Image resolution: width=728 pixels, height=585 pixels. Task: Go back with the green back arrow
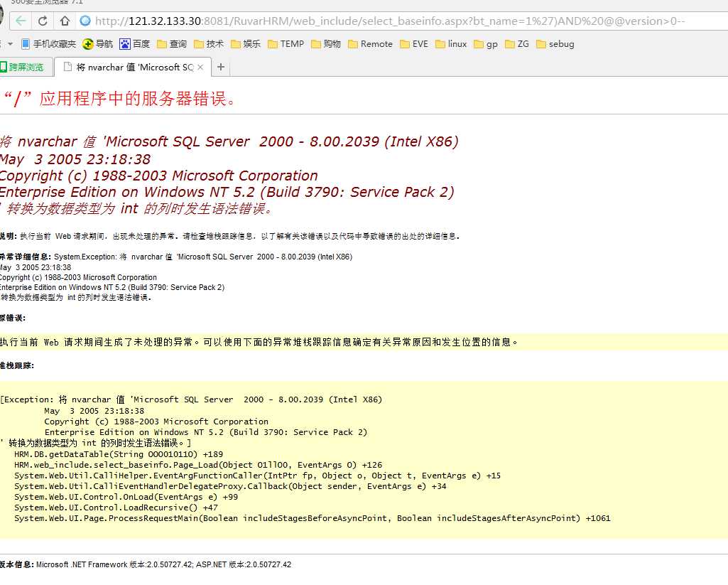pos(21,21)
